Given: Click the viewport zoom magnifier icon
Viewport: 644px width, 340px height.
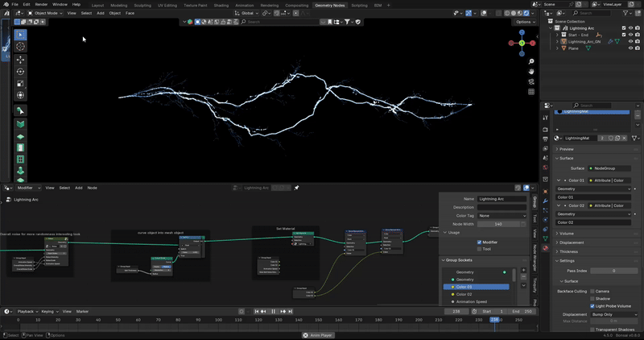Looking at the screenshot, I should pos(531,61).
